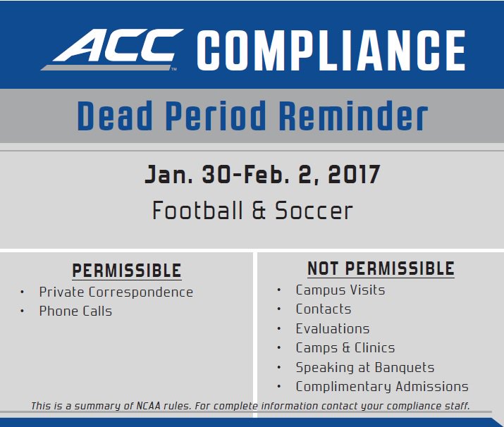The height and width of the screenshot is (427, 504).
Task: Click the Private Correspondence item
Action: 116,292
